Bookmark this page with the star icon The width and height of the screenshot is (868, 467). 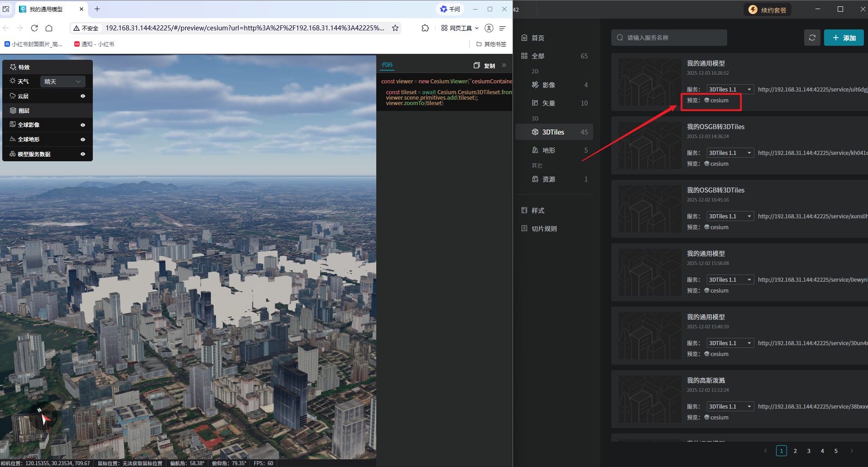tap(395, 28)
